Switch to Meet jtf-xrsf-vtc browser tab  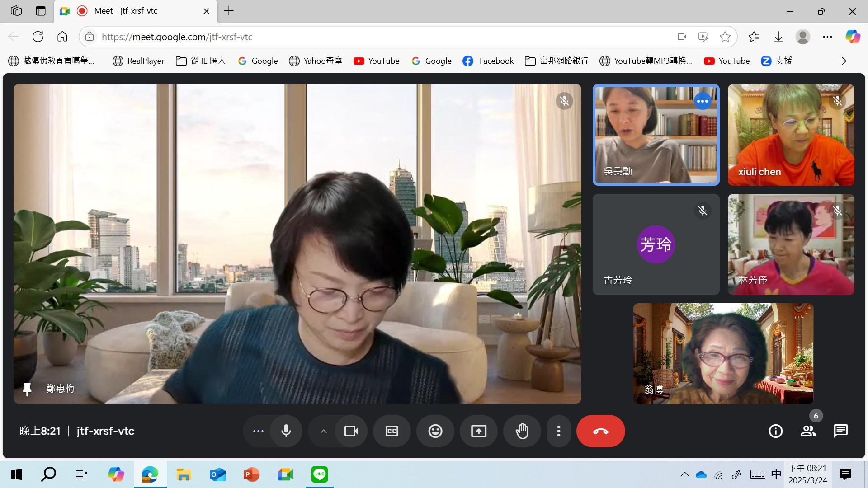point(126,11)
